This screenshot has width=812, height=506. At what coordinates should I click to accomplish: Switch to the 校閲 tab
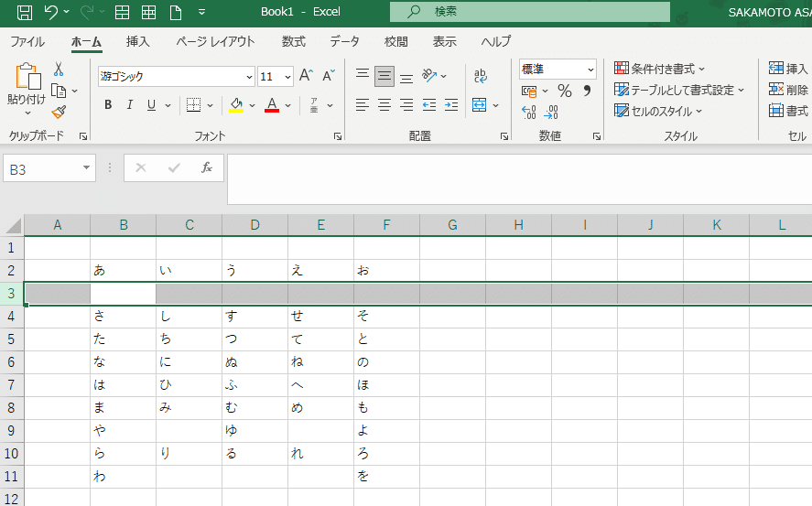point(396,41)
